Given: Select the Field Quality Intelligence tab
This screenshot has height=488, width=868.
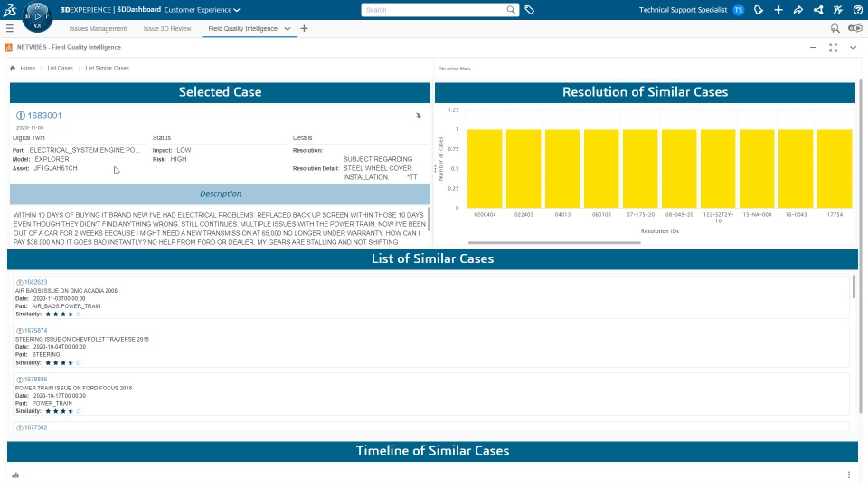Looking at the screenshot, I should [242, 28].
